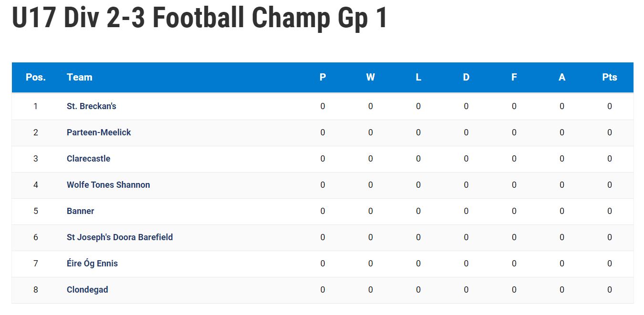Open the Banner team link
Screen dimensions: 644x315
point(80,211)
